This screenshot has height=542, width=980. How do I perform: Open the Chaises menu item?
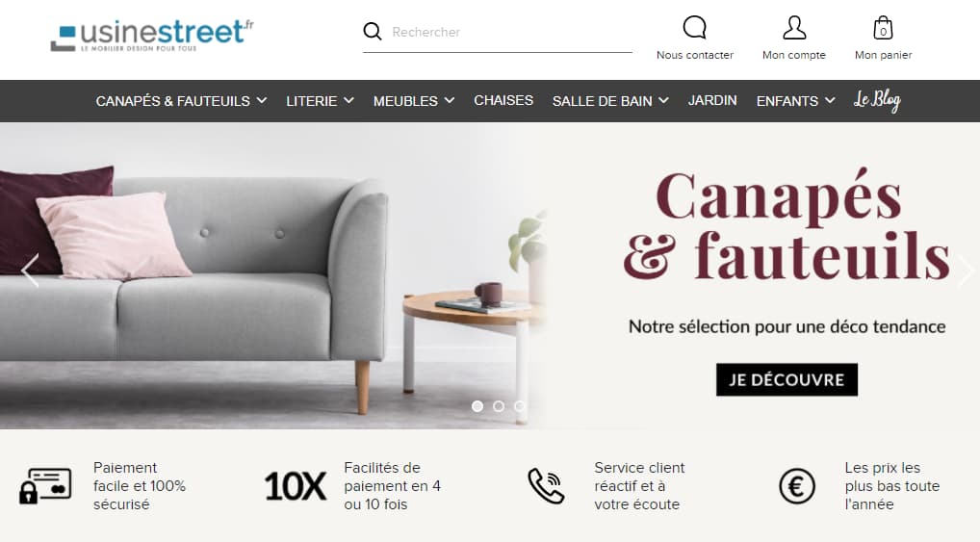point(503,101)
